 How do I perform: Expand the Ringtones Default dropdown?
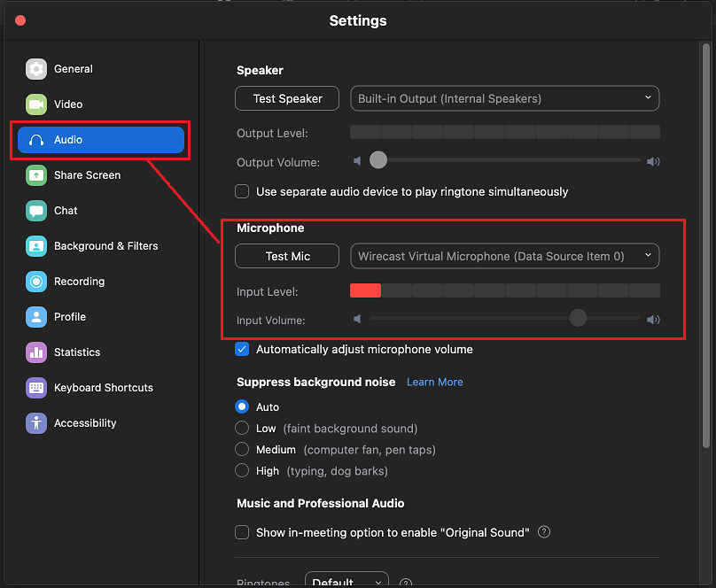coord(346,582)
